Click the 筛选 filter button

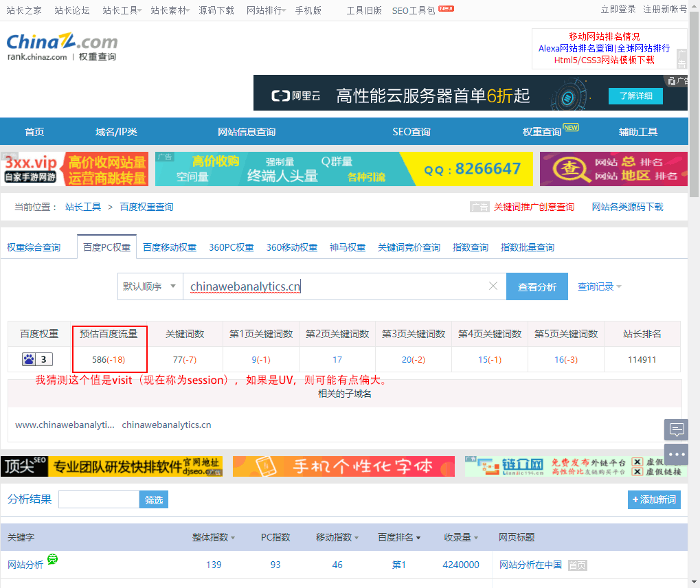154,500
